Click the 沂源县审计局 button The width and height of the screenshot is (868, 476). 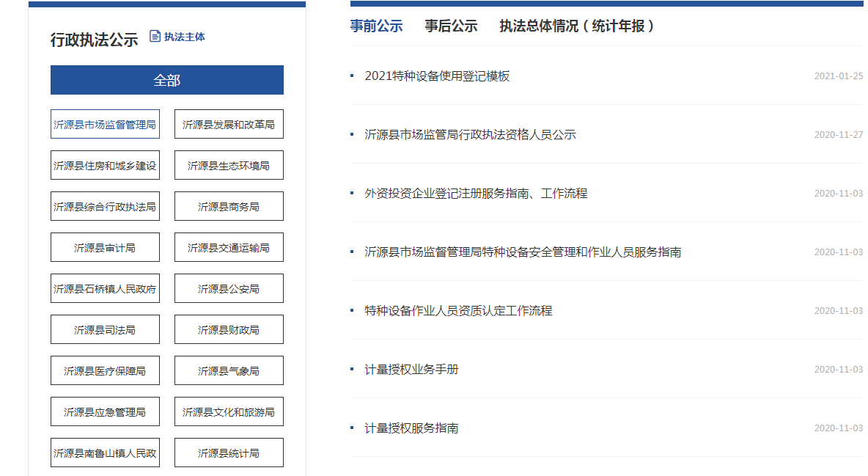tap(105, 248)
